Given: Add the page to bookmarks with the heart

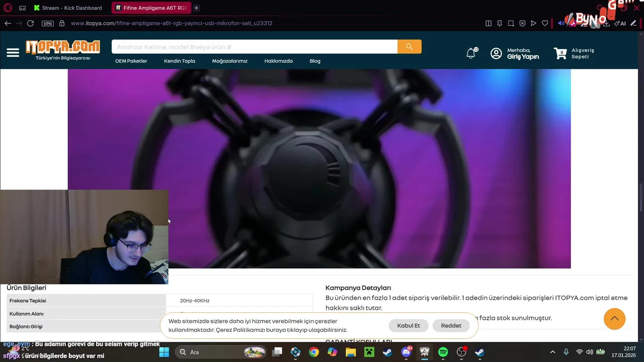Looking at the screenshot, I should pyautogui.click(x=545, y=23).
